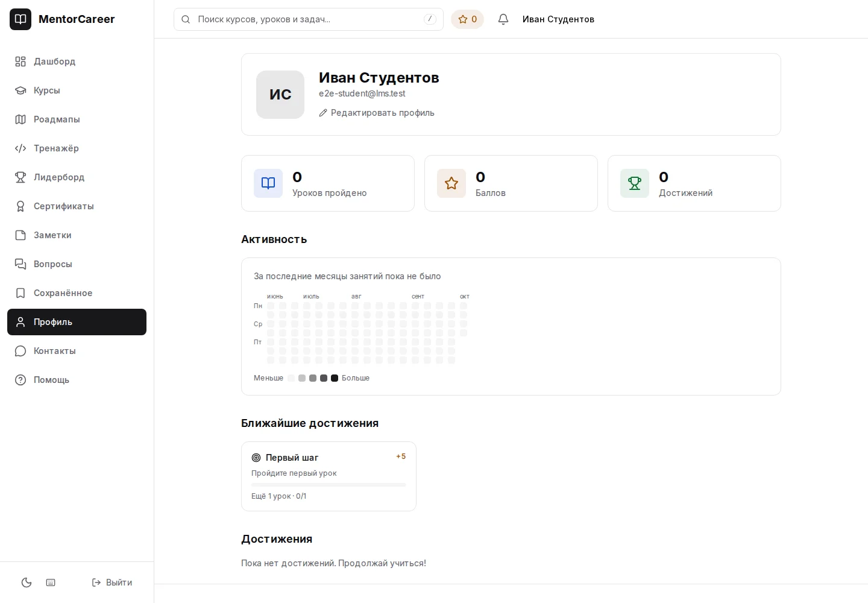Click the book icon on the Уроков пройдено card
868x603 pixels.
click(x=268, y=183)
